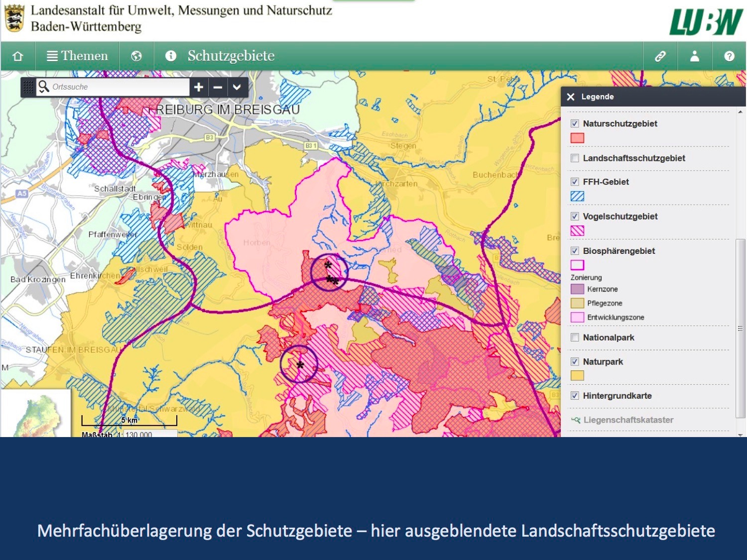747x560 pixels.
Task: Click the link share icon
Action: [x=660, y=56]
